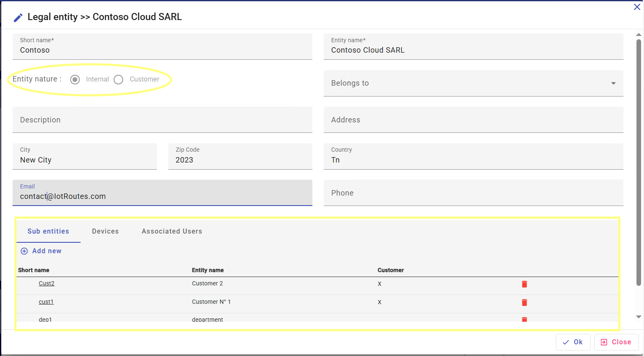Click into the Description field
Screen dimensions: 644x356
(x=162, y=120)
